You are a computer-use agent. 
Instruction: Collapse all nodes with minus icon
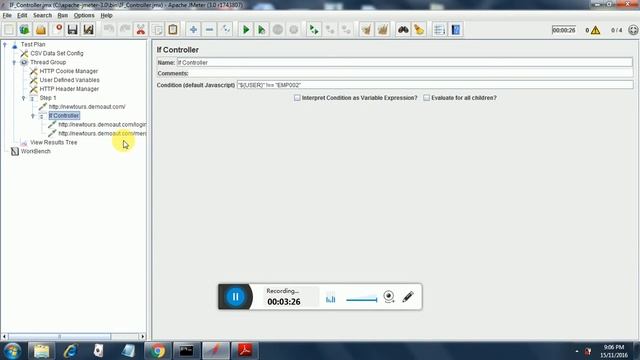tap(209, 29)
